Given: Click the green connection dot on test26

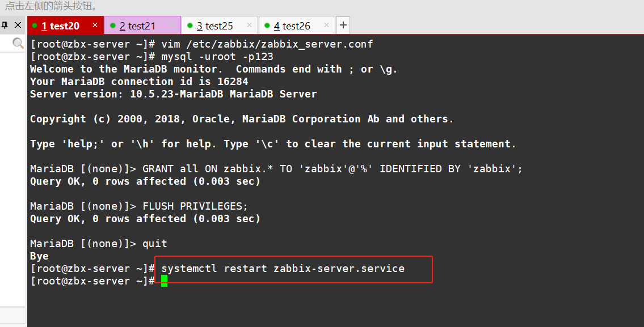Looking at the screenshot, I should coord(267,26).
